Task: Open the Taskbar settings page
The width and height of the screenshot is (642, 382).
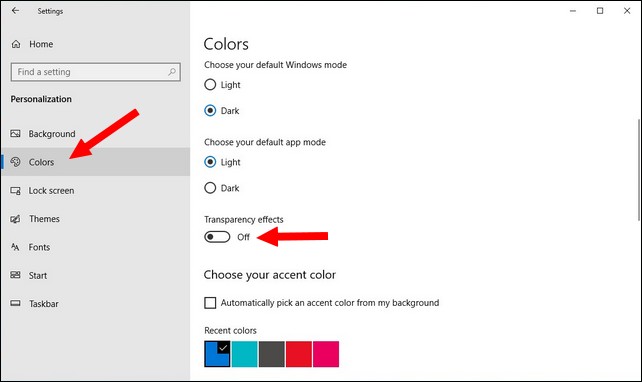Action: [95, 303]
